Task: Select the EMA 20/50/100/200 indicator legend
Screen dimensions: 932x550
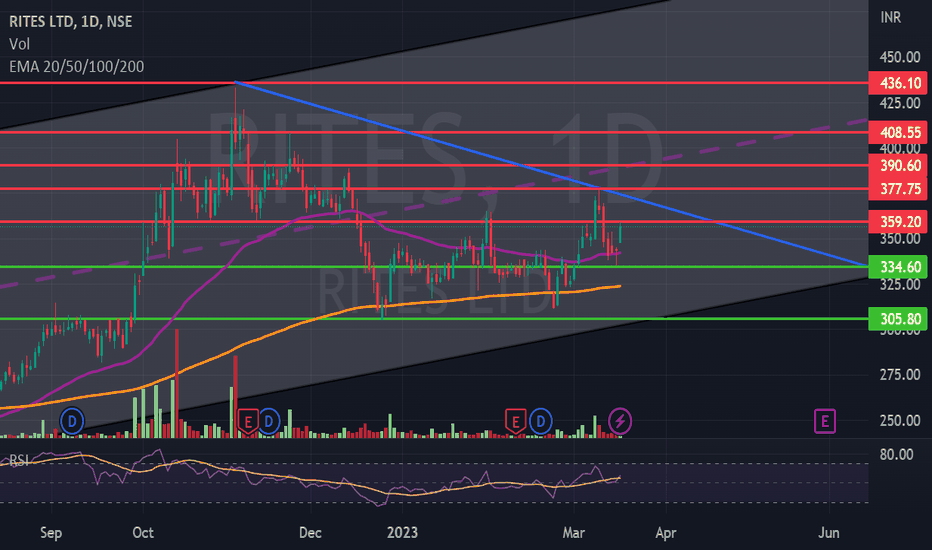Action: click(x=76, y=67)
